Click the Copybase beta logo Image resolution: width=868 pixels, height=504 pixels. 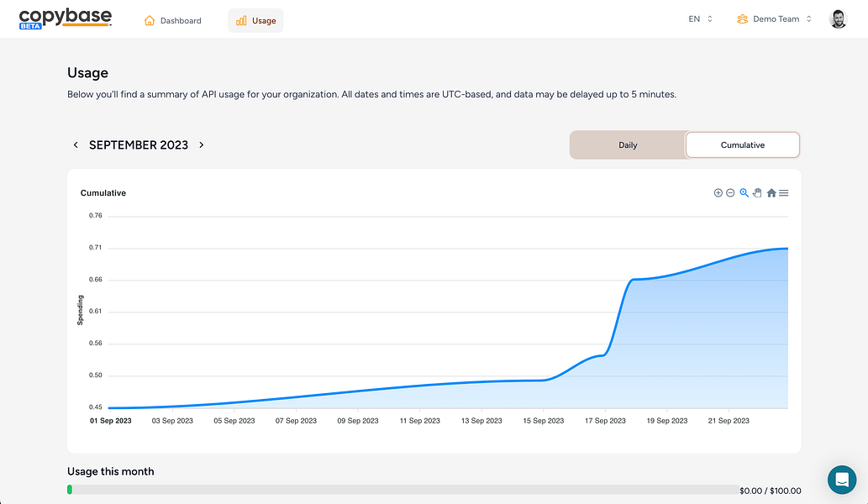[x=66, y=19]
